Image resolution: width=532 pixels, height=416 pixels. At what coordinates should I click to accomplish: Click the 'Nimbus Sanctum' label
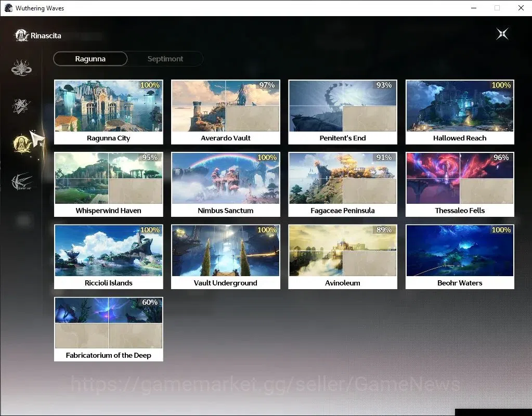click(226, 211)
